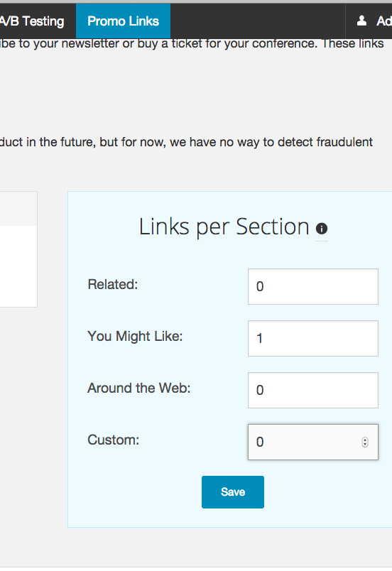Switch to the A/B Testing tab

click(32, 21)
